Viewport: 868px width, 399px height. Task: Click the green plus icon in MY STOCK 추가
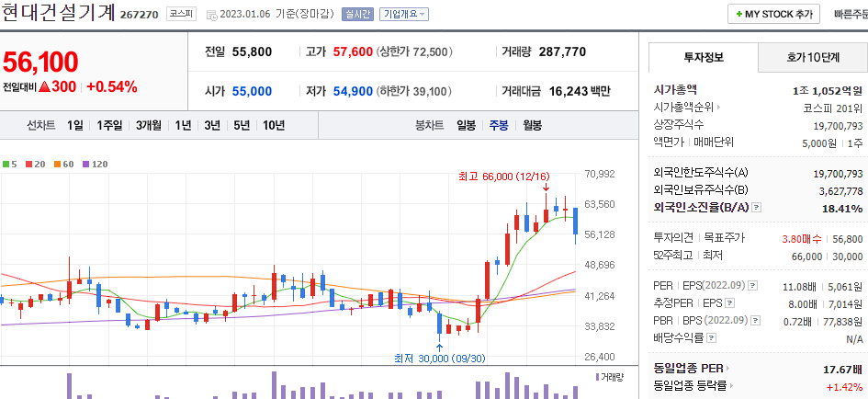point(739,15)
